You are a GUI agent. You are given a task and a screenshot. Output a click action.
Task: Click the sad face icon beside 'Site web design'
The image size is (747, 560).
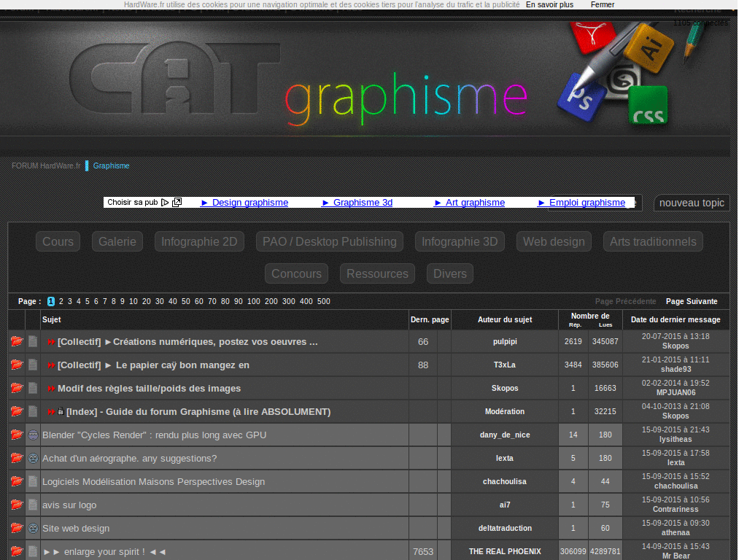(x=33, y=529)
